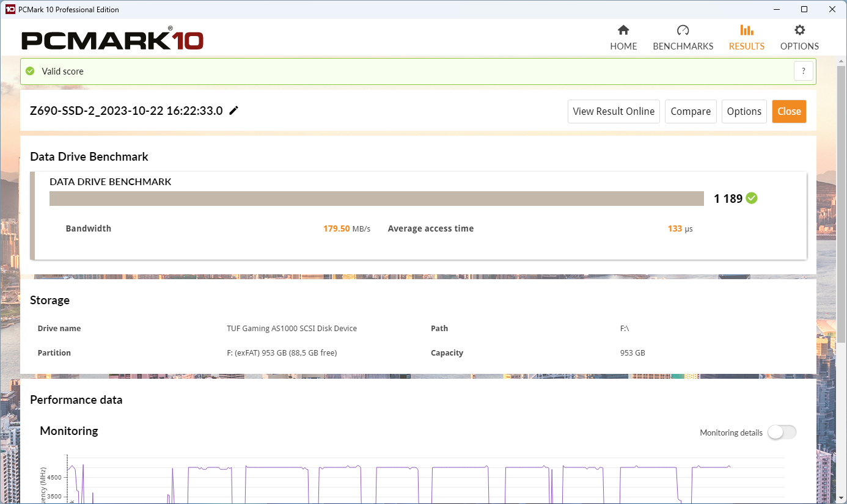Click View Result Online button
Viewport: 847px width, 504px height.
tap(614, 111)
